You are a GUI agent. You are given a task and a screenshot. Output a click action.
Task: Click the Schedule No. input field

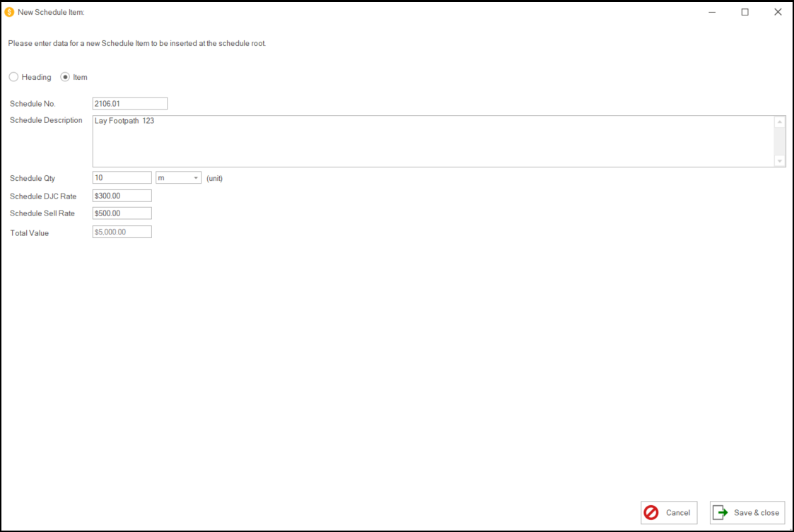pos(129,104)
